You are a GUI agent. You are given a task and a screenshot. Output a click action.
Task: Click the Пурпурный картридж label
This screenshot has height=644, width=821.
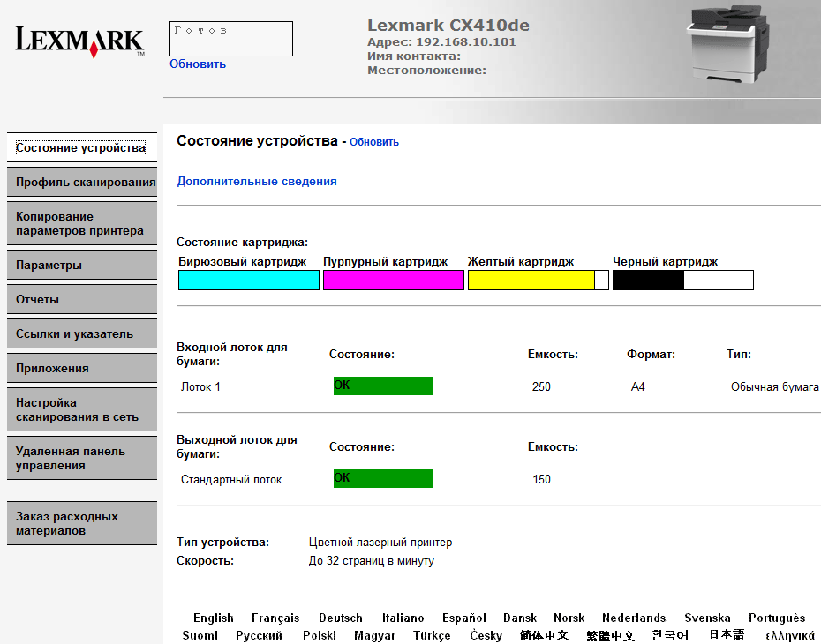tap(386, 262)
